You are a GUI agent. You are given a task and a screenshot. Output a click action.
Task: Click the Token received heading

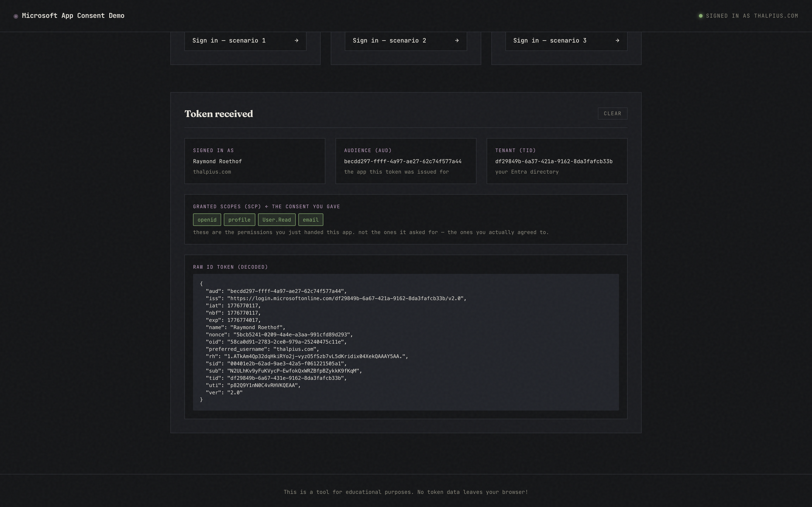219,114
